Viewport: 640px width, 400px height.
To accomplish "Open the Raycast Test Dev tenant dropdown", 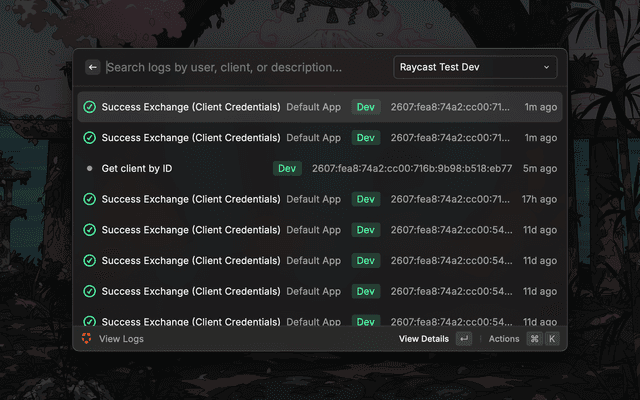I will coord(475,68).
